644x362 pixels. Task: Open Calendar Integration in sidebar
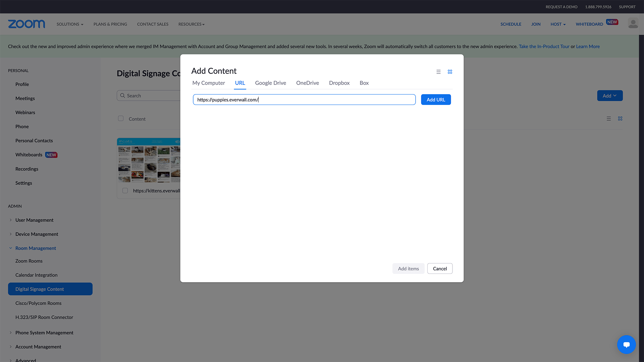[x=36, y=275]
